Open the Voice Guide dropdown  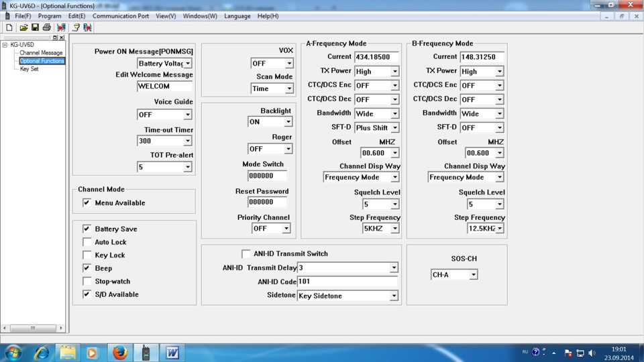188,115
